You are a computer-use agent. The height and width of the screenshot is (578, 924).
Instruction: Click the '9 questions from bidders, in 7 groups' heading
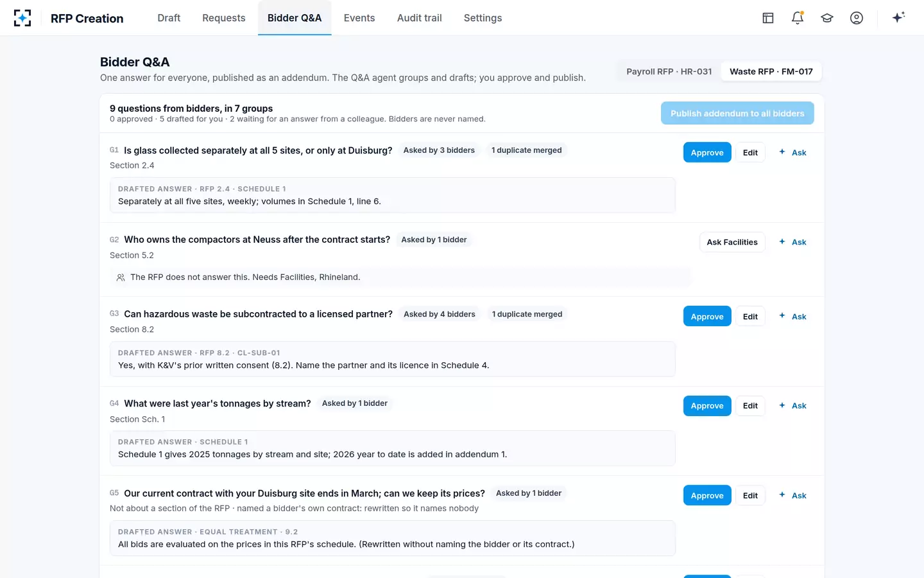[191, 109]
